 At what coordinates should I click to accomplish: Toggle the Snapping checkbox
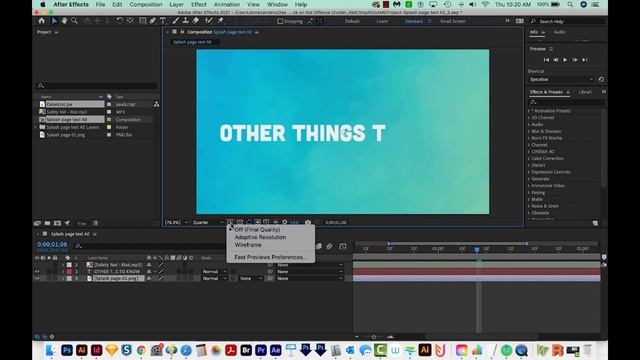pyautogui.click(x=280, y=21)
